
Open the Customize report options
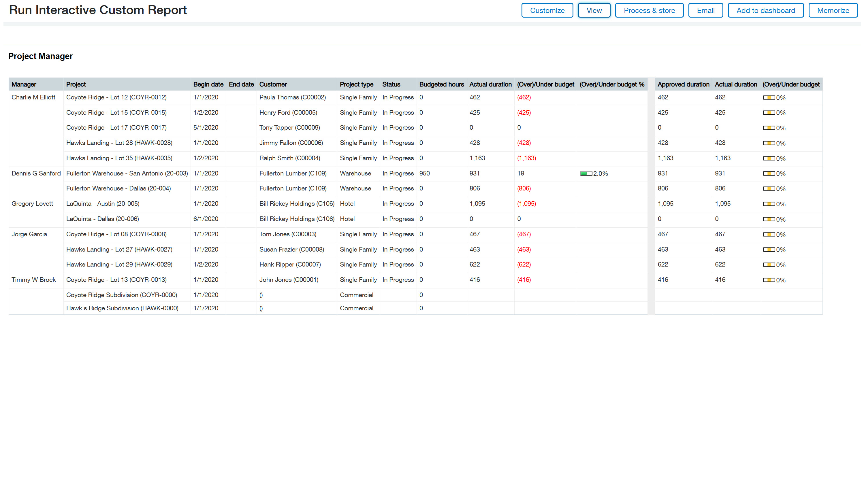pos(547,10)
